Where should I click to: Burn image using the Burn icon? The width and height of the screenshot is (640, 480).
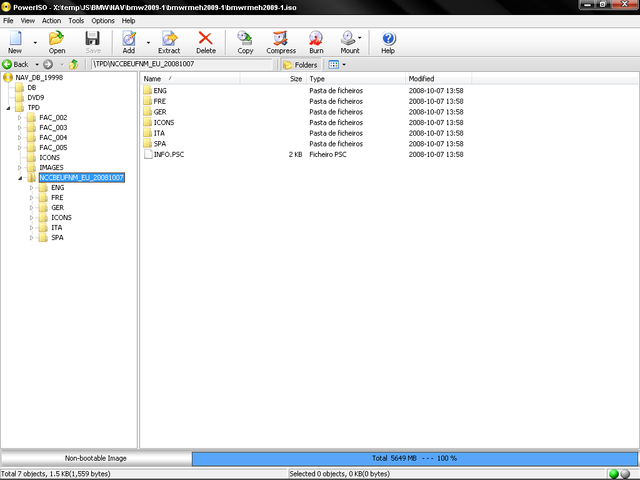(316, 39)
